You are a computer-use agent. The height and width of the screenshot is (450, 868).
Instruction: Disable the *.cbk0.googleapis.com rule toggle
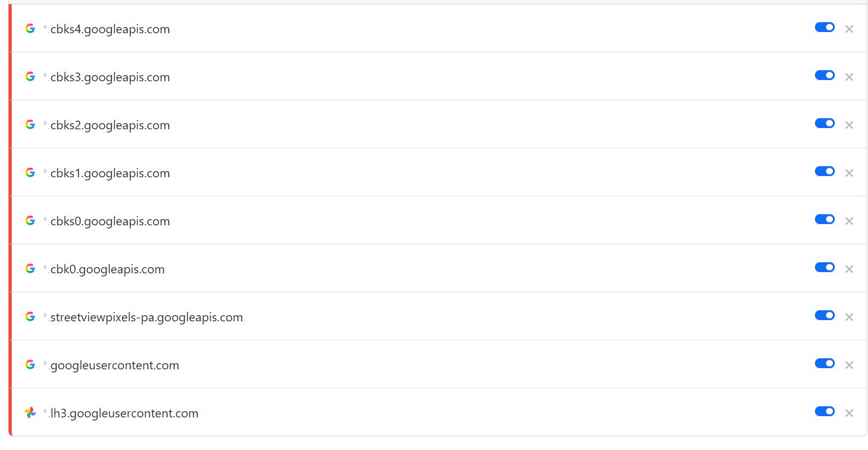pyautogui.click(x=824, y=267)
